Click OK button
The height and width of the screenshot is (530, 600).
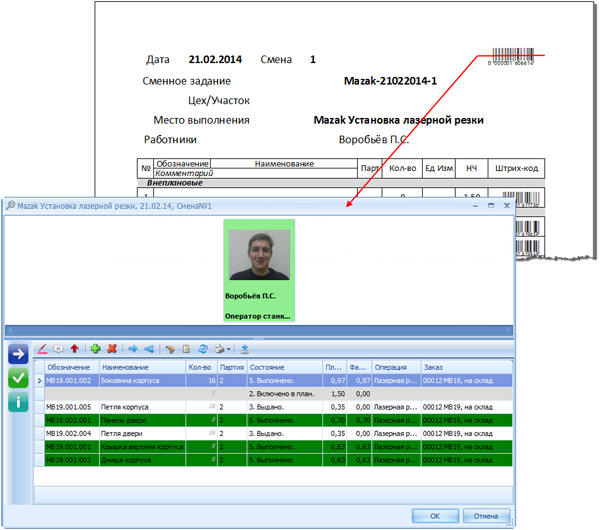point(435,516)
